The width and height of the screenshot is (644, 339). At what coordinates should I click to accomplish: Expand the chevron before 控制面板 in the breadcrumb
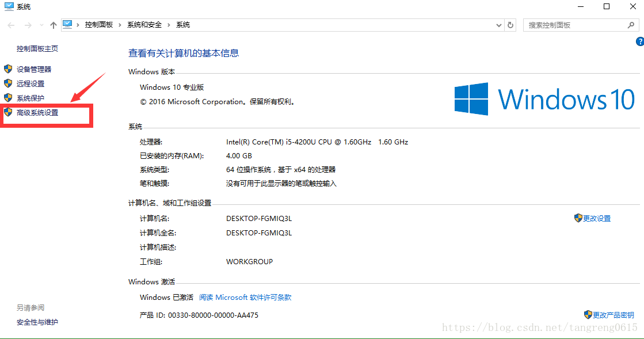78,25
